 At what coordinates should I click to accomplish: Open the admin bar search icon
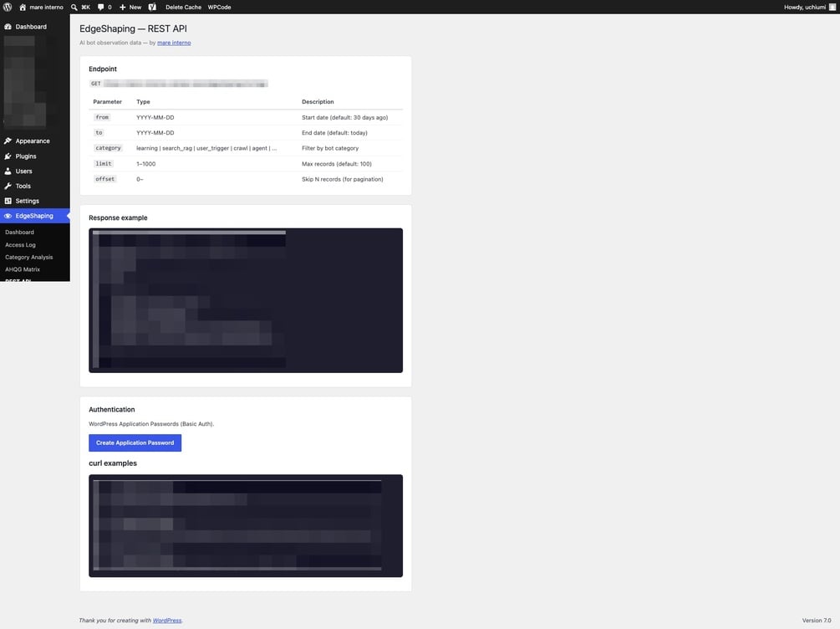(x=74, y=7)
